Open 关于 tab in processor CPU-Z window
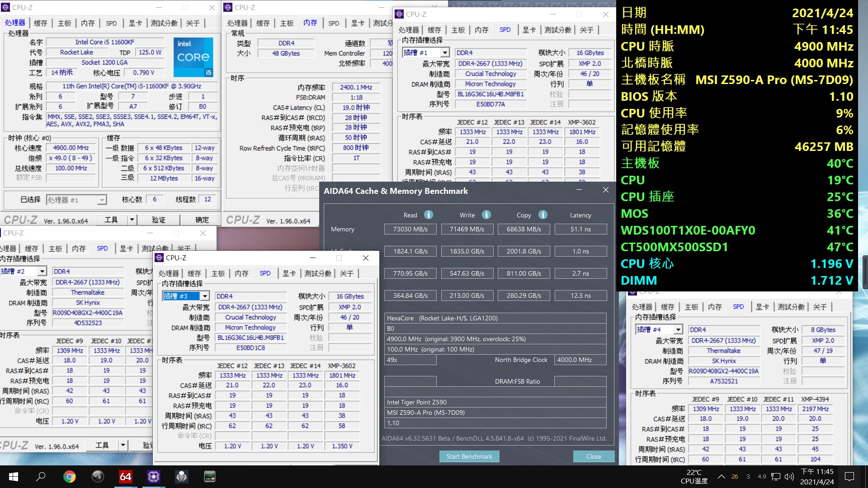Image resolution: width=868 pixels, height=488 pixels. [193, 23]
